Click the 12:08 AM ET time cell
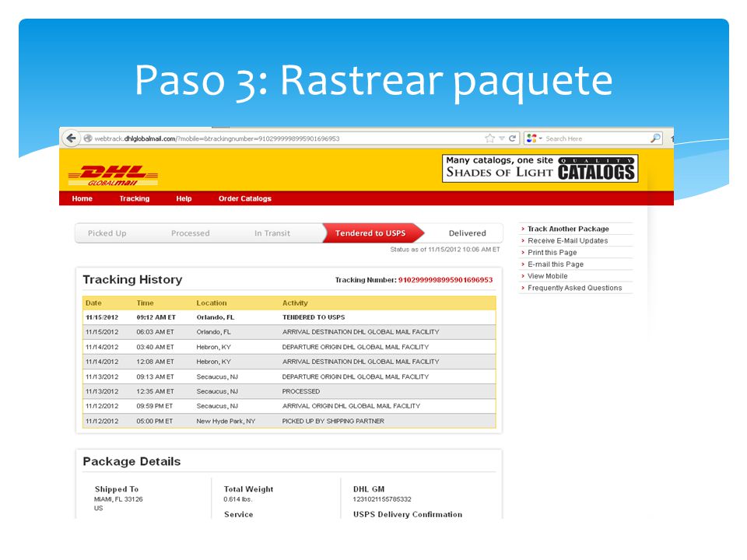The width and height of the screenshot is (747, 560). pyautogui.click(x=155, y=362)
